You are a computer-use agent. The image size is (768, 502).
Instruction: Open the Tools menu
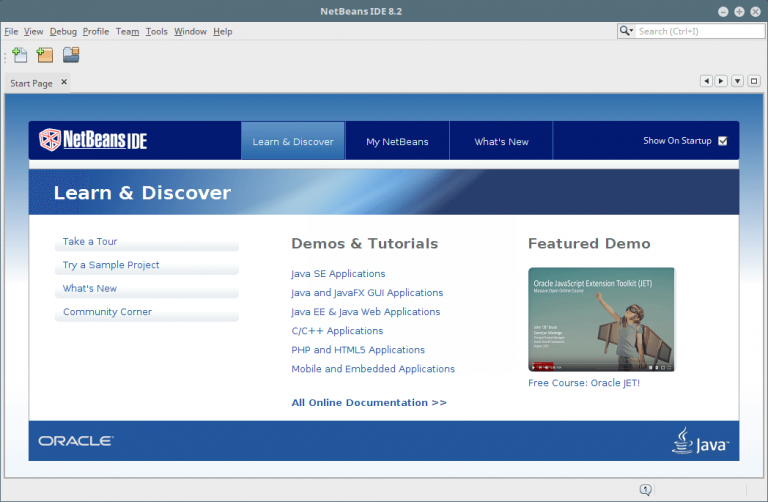click(x=157, y=31)
